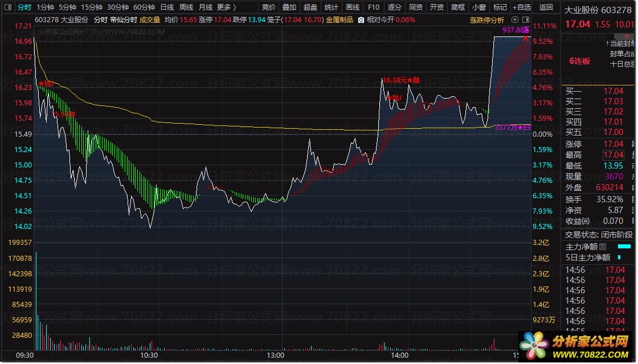Click the 同资 toolbar button
This screenshot has height=364, width=638.
coord(415,7)
